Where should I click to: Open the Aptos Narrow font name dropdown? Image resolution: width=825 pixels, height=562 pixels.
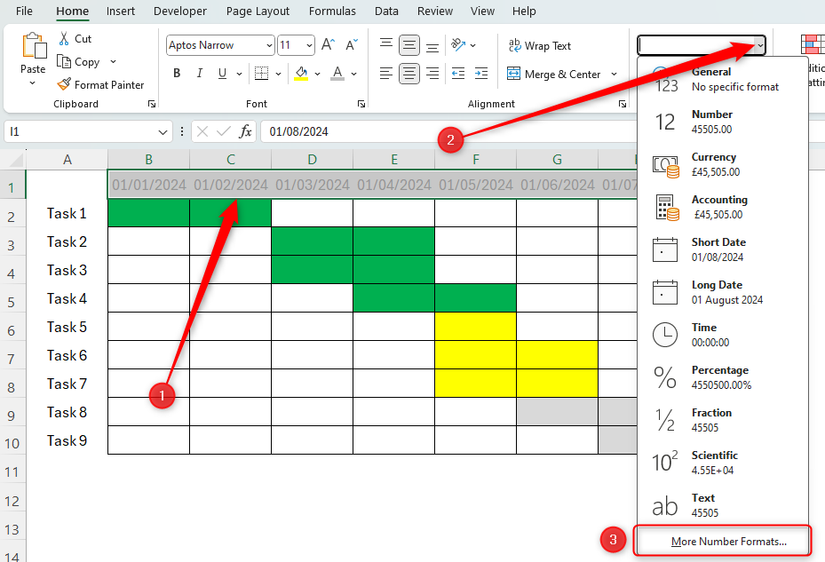[x=220, y=45]
